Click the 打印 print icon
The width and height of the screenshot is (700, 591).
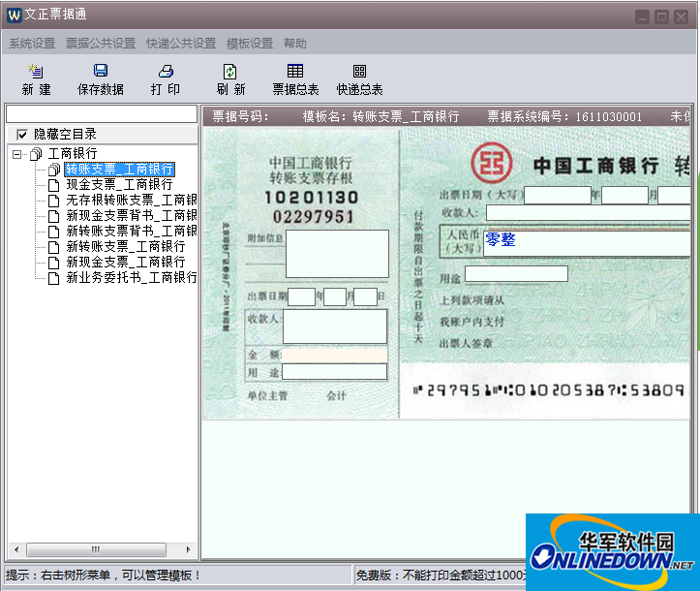pyautogui.click(x=166, y=71)
